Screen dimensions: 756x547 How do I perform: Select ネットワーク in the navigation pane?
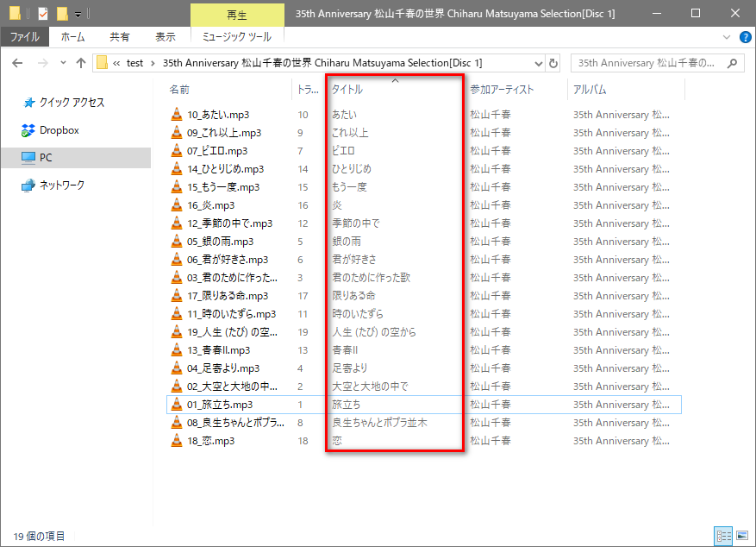62,185
